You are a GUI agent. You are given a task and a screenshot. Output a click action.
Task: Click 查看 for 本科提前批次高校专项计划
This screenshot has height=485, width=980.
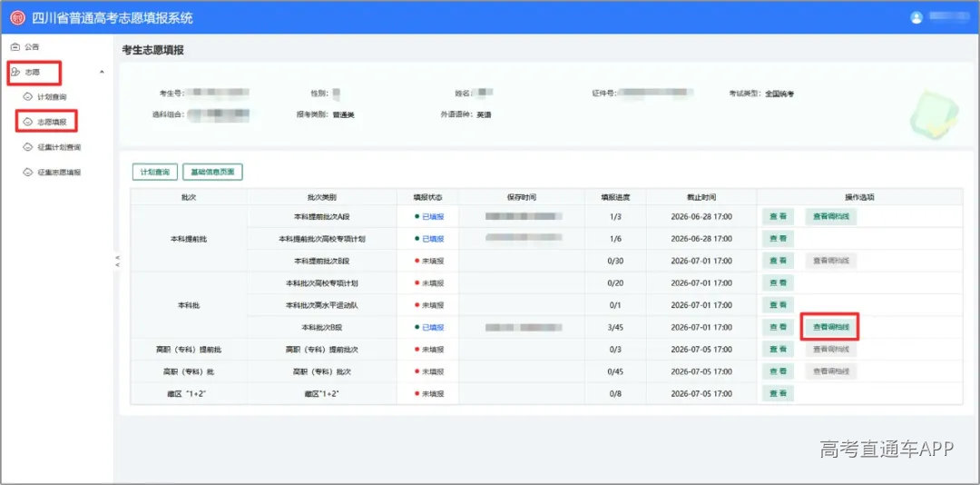coord(779,239)
